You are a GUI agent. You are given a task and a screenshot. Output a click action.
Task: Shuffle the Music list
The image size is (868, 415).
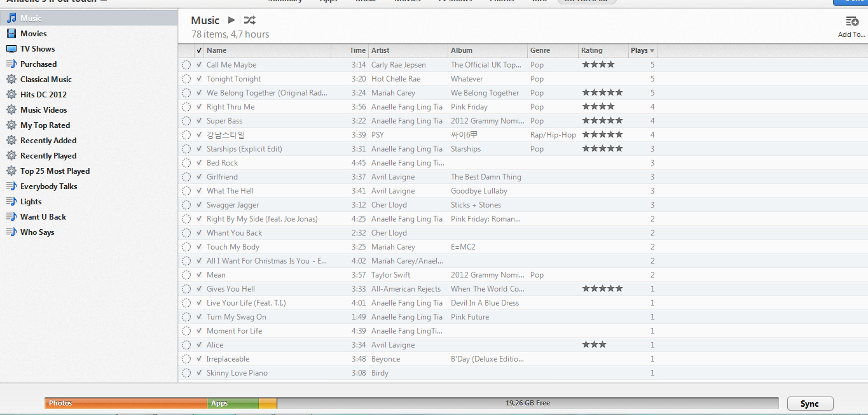pyautogui.click(x=249, y=20)
